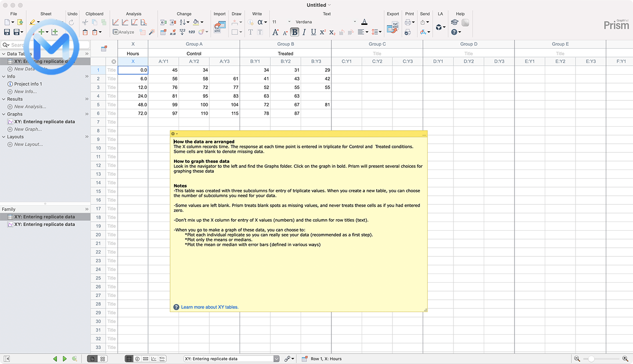Click the zoom slider handle

tap(591, 359)
